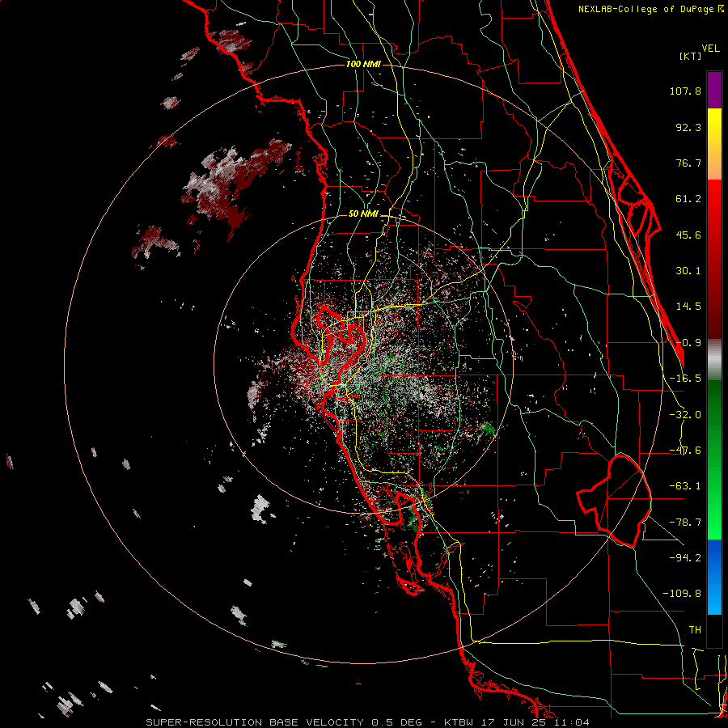Click the blue segment of the color bar
This screenshot has width=728, height=728.
[714, 577]
